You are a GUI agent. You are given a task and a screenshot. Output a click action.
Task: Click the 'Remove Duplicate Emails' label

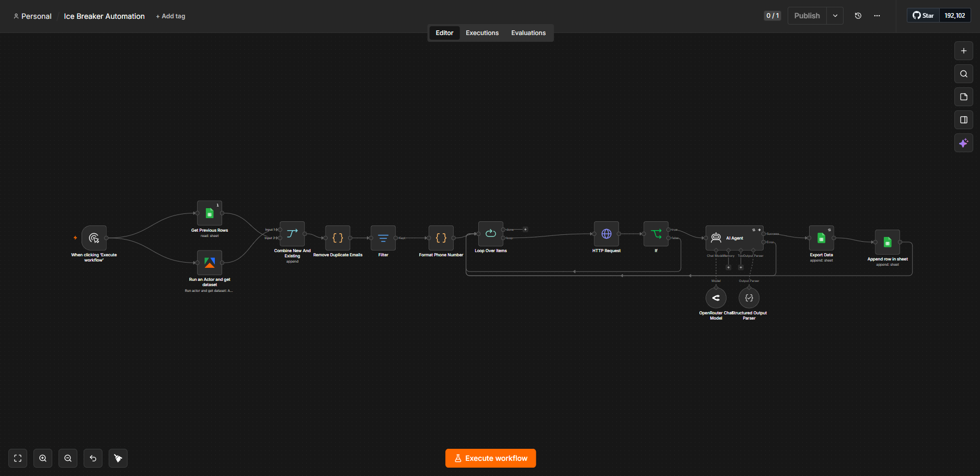point(338,255)
